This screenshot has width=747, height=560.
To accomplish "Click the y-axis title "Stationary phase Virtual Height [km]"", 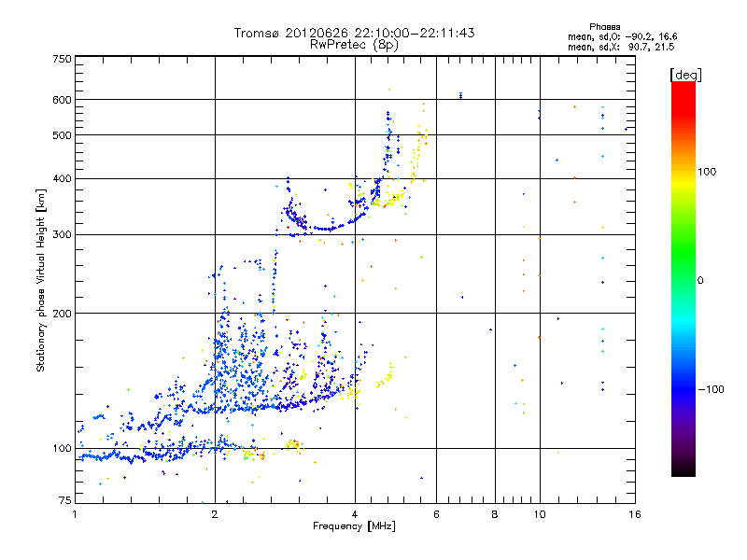I will point(41,281).
